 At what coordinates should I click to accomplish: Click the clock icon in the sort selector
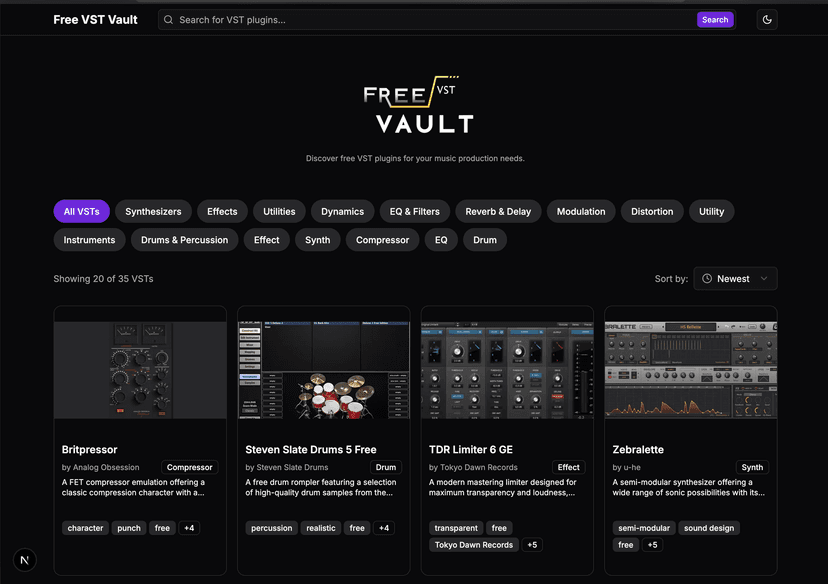click(707, 278)
